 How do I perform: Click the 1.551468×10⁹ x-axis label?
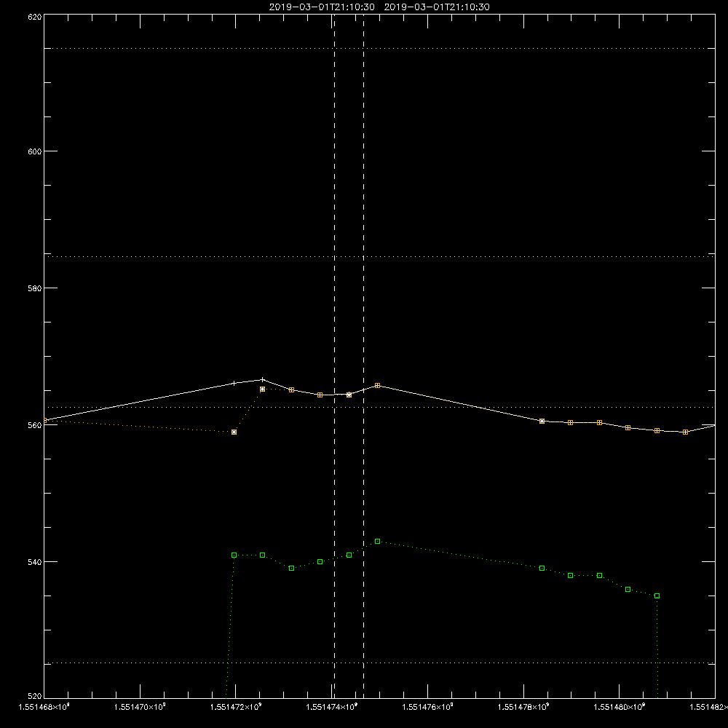[44, 707]
